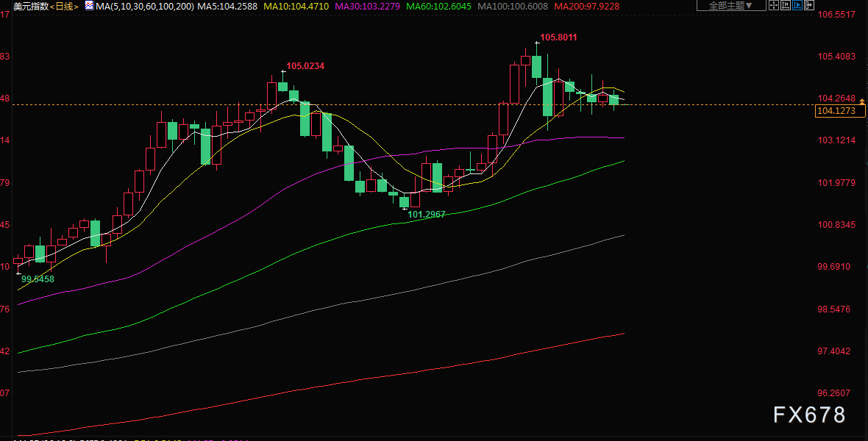The height and width of the screenshot is (441, 868).
Task: Click the 美元指数 symbol title
Action: [31, 6]
